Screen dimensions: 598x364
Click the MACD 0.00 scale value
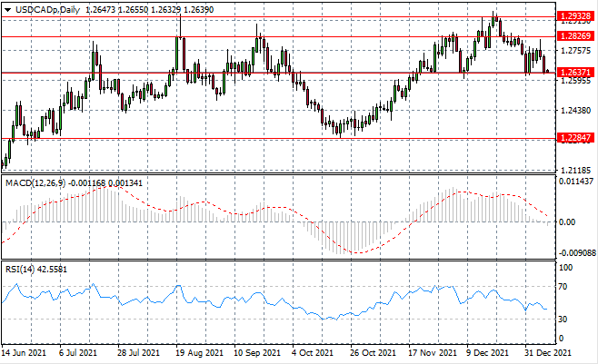tap(567, 222)
